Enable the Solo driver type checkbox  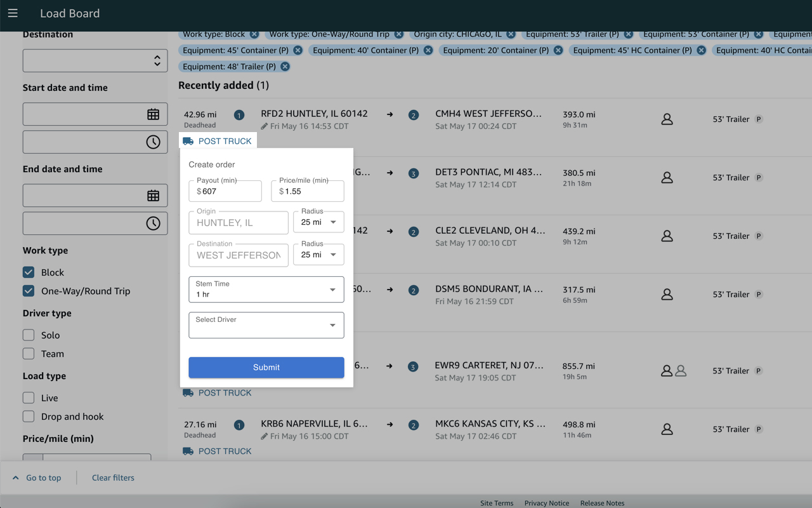click(x=28, y=335)
